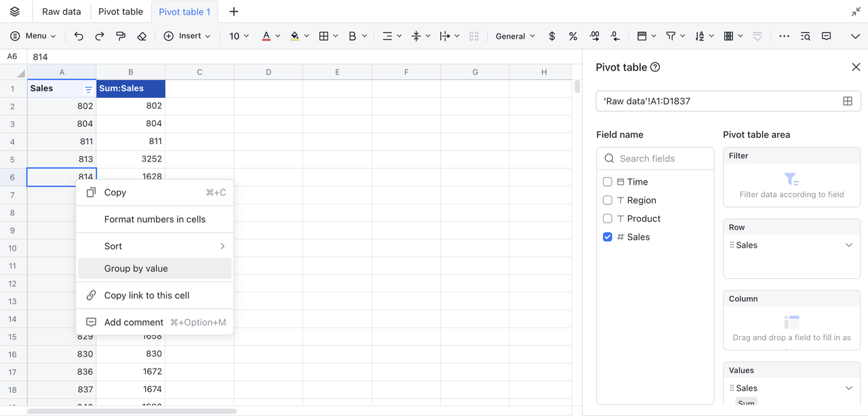Image resolution: width=868 pixels, height=416 pixels.
Task: Click the select data range grid icon
Action: pyautogui.click(x=847, y=101)
